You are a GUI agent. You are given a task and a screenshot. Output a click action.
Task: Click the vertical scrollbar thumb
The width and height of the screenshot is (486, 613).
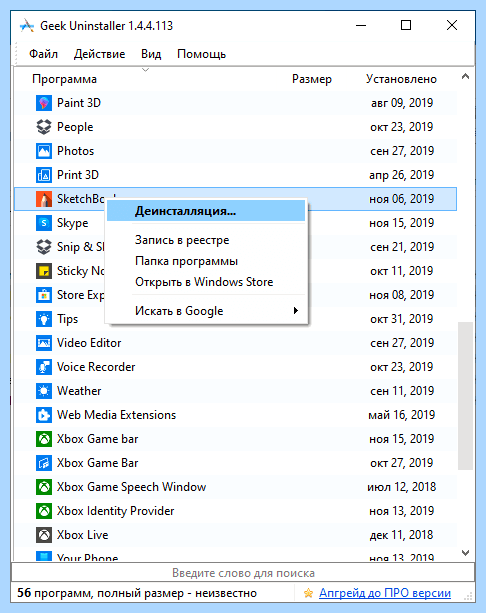pos(465,396)
